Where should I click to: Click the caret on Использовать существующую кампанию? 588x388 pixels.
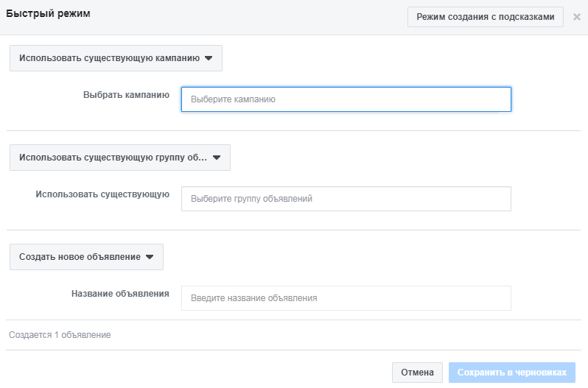[x=209, y=59]
